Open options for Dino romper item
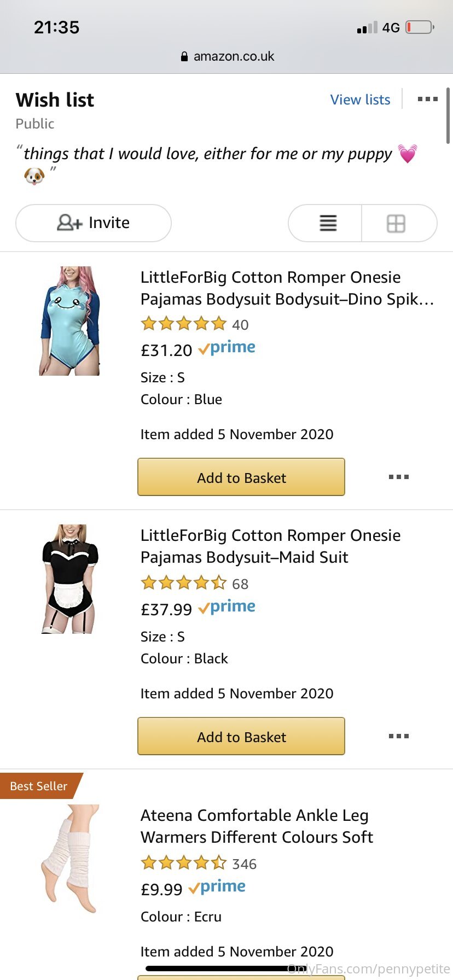Screen dimensions: 453x980 [x=399, y=477]
